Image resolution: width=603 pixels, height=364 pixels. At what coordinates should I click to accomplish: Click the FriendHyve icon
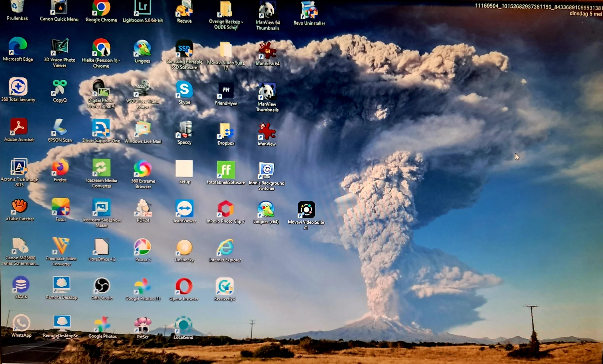pyautogui.click(x=226, y=91)
